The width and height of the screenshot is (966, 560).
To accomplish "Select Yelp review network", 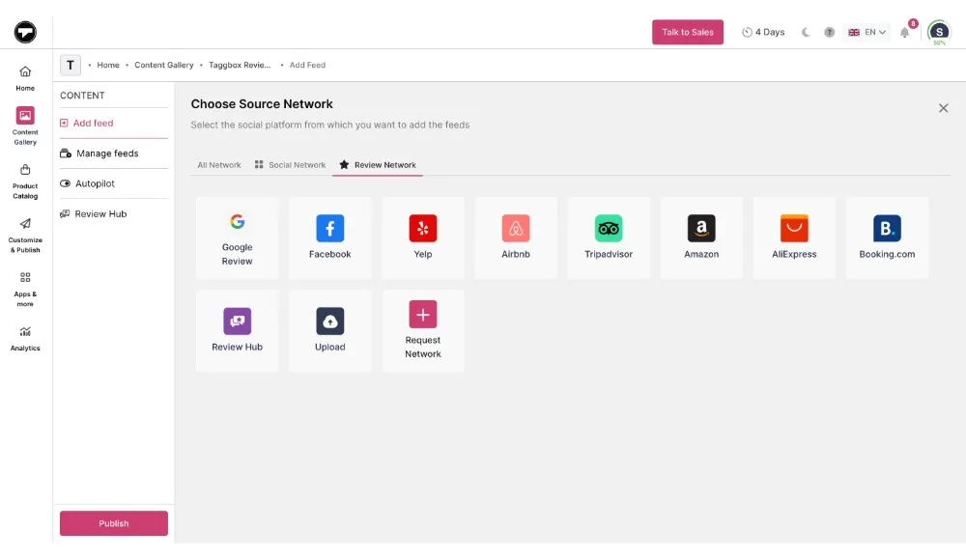I will [423, 238].
